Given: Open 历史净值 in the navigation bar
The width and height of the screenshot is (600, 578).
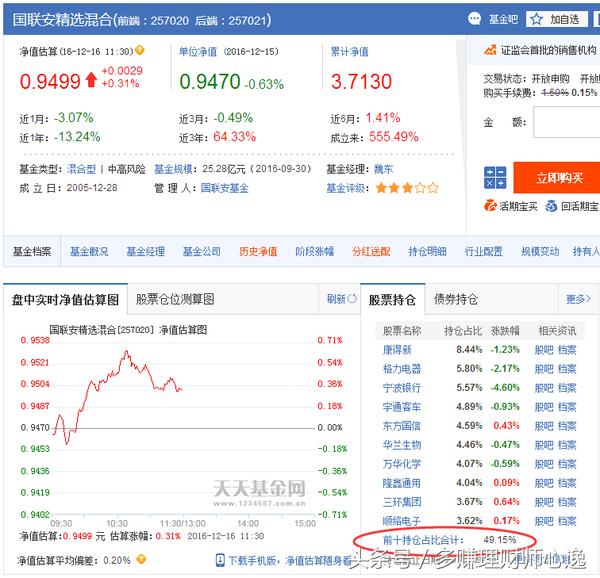Looking at the screenshot, I should click(x=258, y=251).
